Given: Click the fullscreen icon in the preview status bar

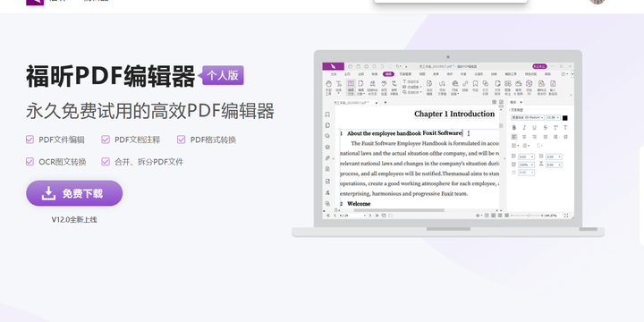Looking at the screenshot, I should [x=566, y=216].
